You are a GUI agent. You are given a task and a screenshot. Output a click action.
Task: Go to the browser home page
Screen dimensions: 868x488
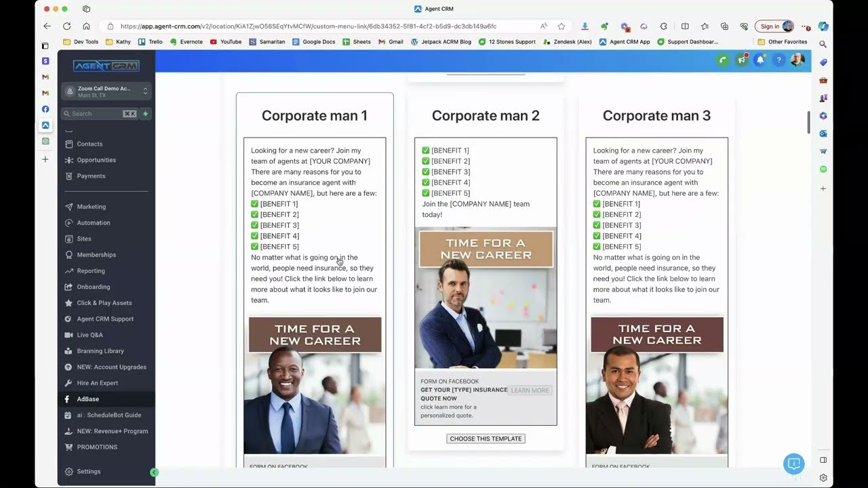86,26
